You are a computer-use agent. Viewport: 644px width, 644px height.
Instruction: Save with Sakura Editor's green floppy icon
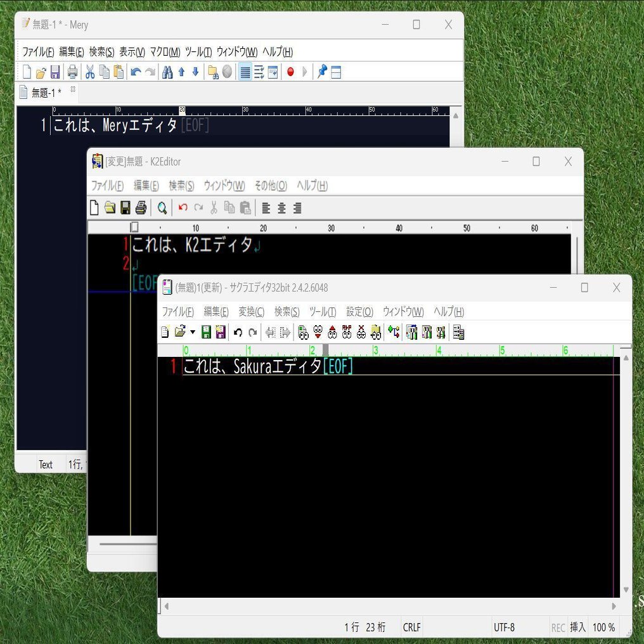[x=206, y=332]
